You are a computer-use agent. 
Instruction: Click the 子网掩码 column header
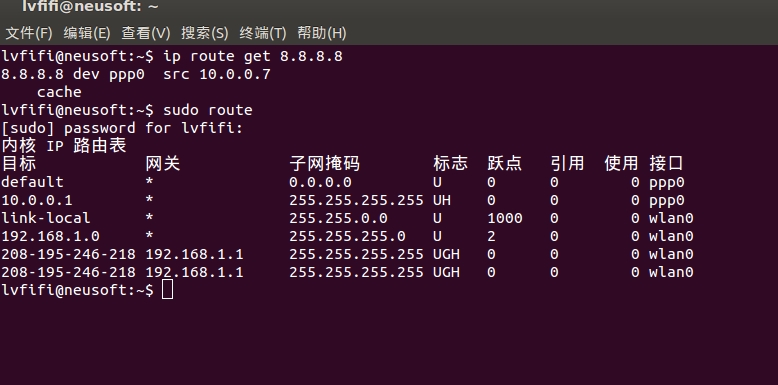324,163
